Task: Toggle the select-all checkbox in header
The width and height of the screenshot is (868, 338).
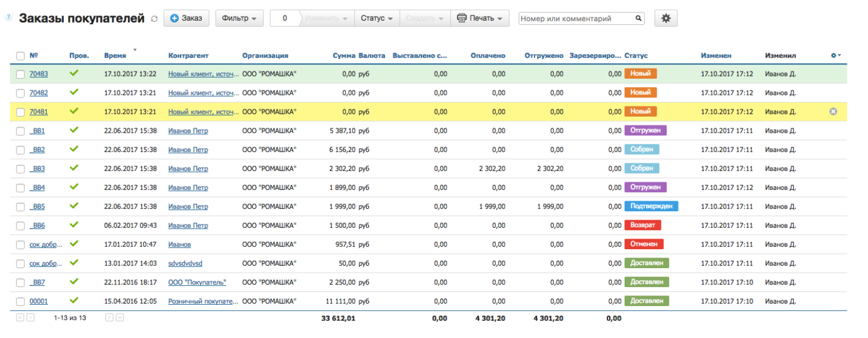Action: pos(21,56)
